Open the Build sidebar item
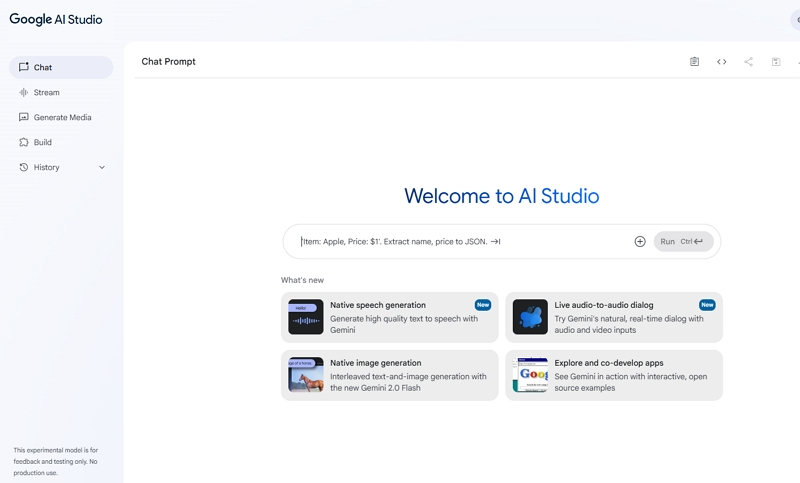Image resolution: width=800 pixels, height=483 pixels. 61,142
